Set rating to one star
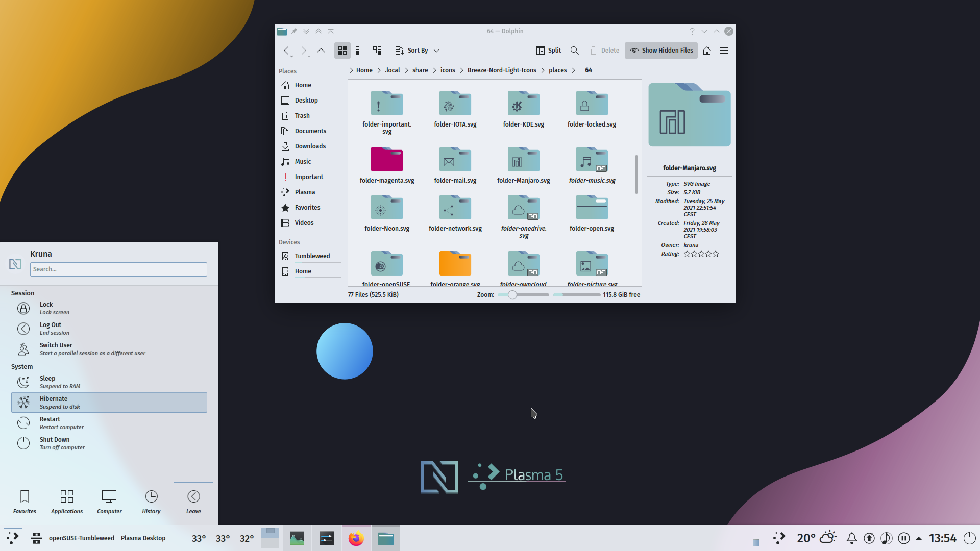The width and height of the screenshot is (980, 551). [687, 254]
